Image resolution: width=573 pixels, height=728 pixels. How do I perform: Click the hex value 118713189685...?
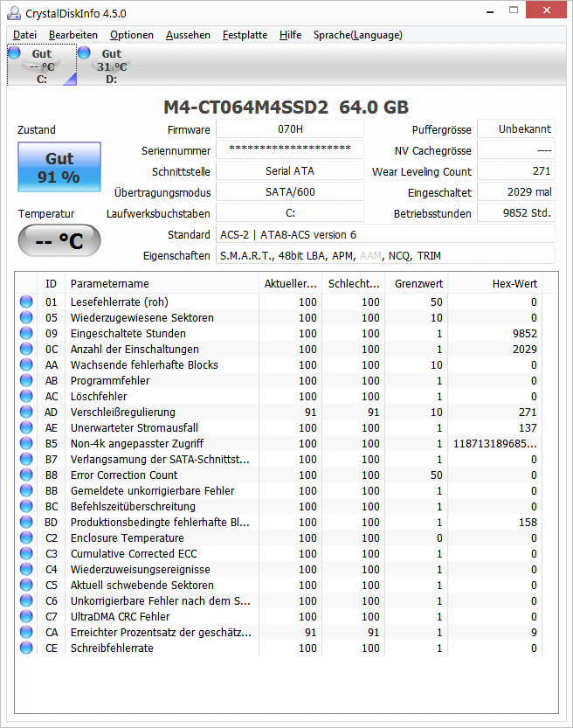click(x=495, y=443)
